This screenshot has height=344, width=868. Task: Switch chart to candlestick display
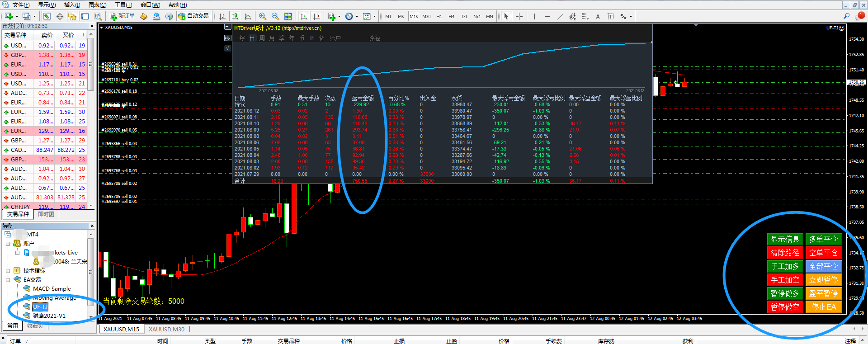coord(235,16)
